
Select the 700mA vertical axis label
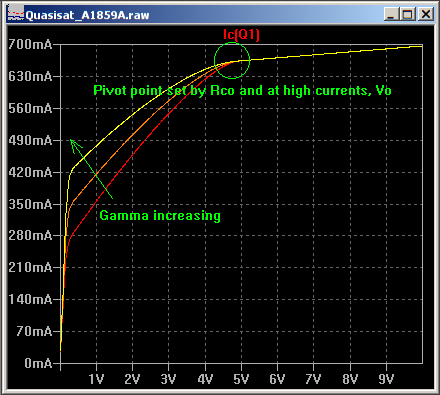pyautogui.click(x=30, y=44)
